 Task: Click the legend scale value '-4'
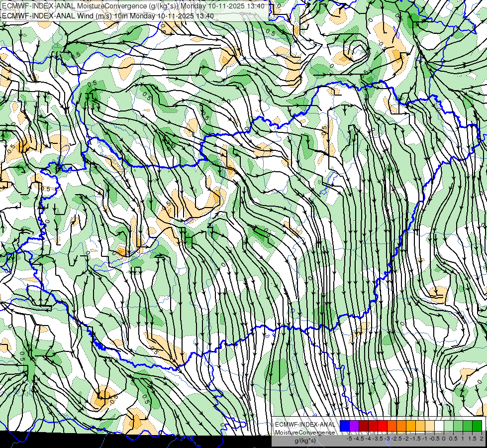point(368,439)
